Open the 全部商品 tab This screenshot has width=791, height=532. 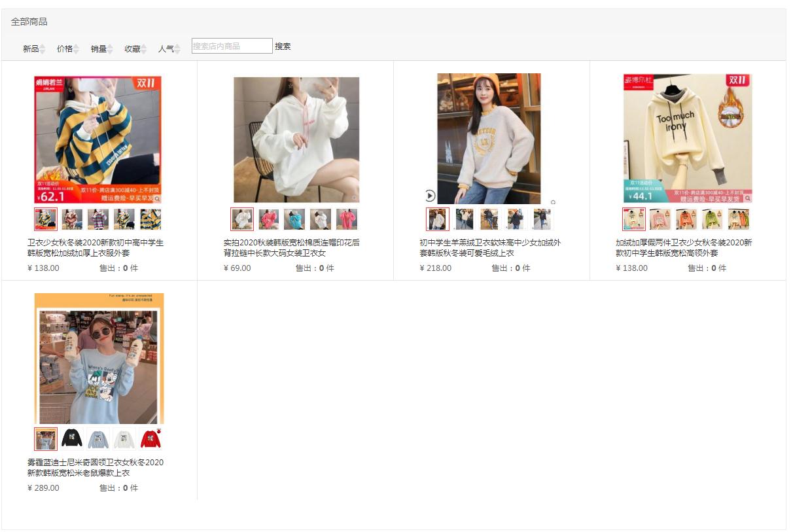coord(29,22)
